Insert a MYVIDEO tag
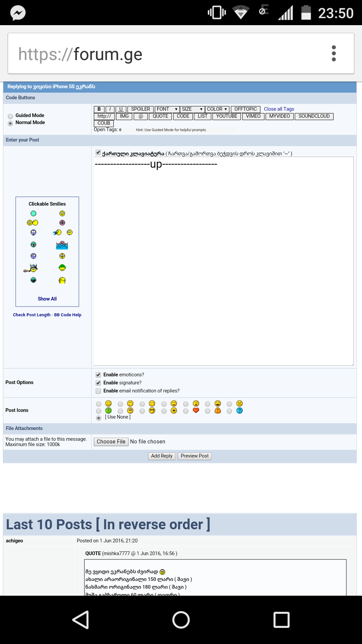The height and width of the screenshot is (644, 362). 280,116
